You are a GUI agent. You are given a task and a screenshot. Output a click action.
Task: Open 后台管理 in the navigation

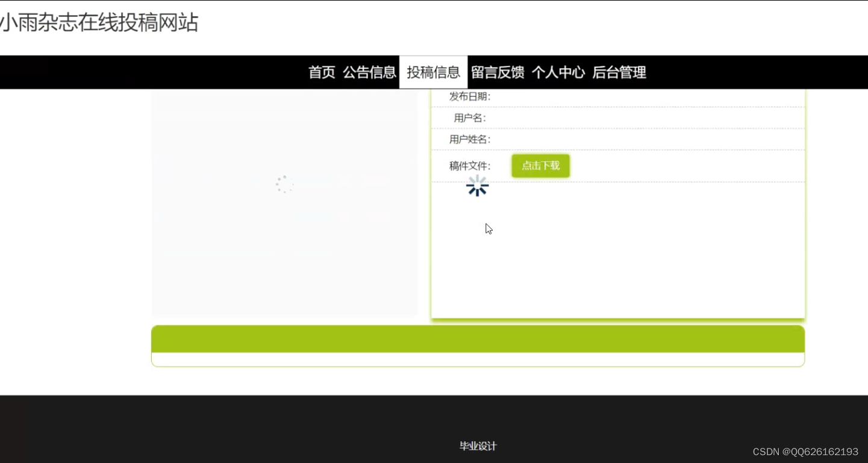(x=619, y=72)
